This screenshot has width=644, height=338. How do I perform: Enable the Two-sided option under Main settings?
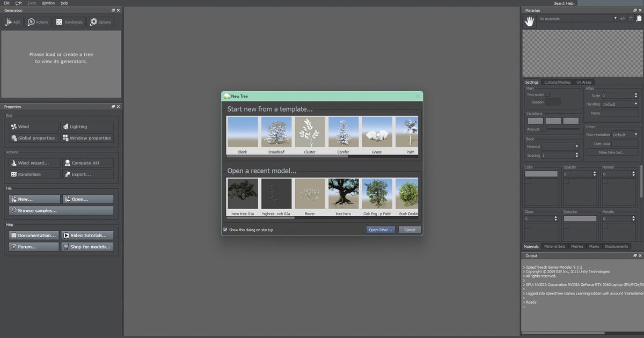point(547,94)
